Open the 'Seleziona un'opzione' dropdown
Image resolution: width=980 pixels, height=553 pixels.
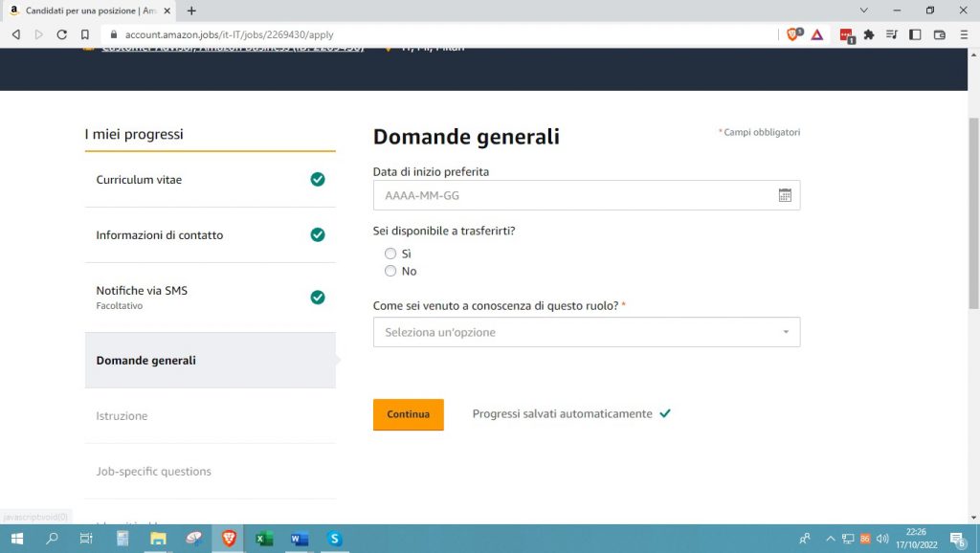tap(586, 332)
